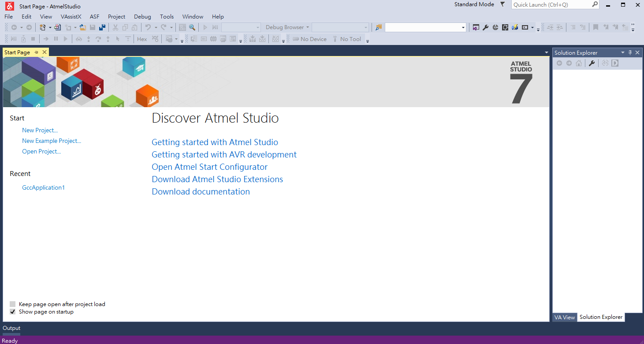The height and width of the screenshot is (344, 644).
Task: Uncheck Show page on startup
Action: coord(13,312)
